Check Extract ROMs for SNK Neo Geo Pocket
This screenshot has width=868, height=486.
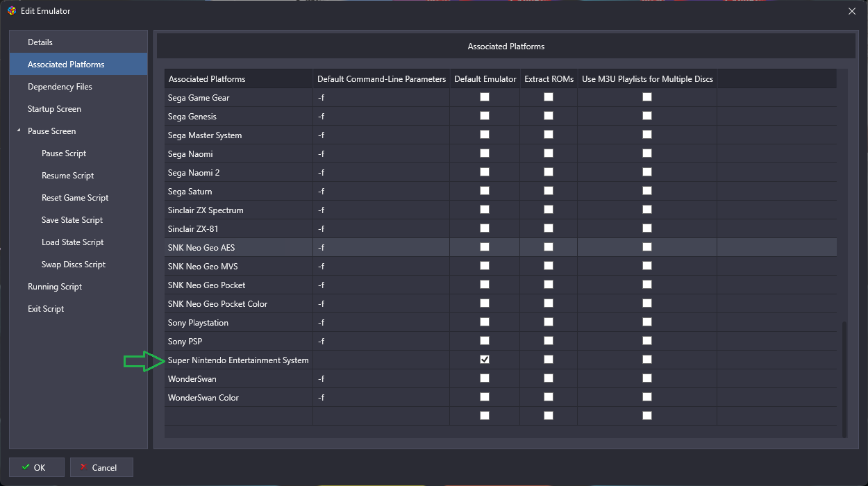549,285
